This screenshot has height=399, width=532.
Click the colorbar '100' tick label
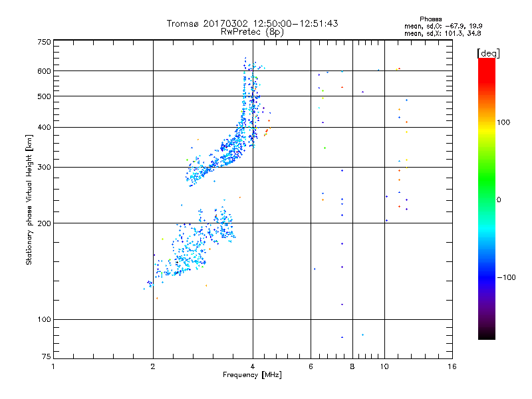click(503, 122)
